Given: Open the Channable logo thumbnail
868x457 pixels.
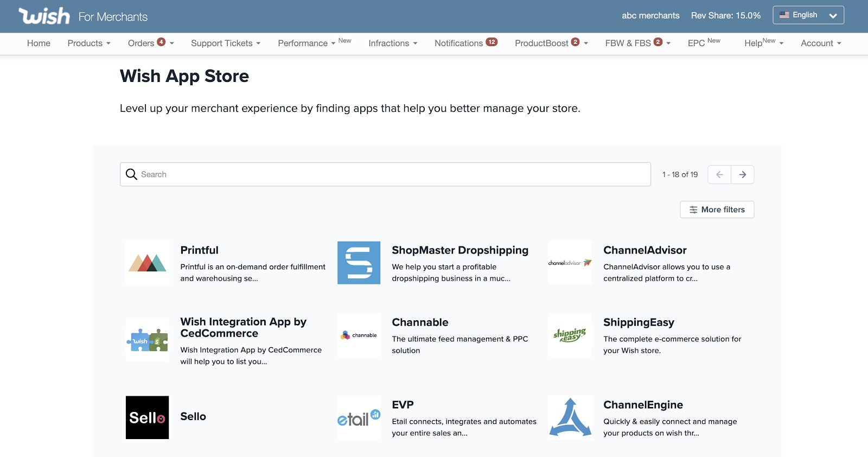Looking at the screenshot, I should tap(359, 335).
